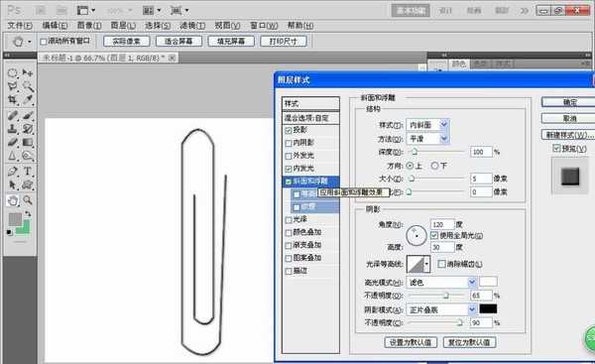595x364 pixels.
Task: Open the 编辑 menu
Action: pos(55,26)
